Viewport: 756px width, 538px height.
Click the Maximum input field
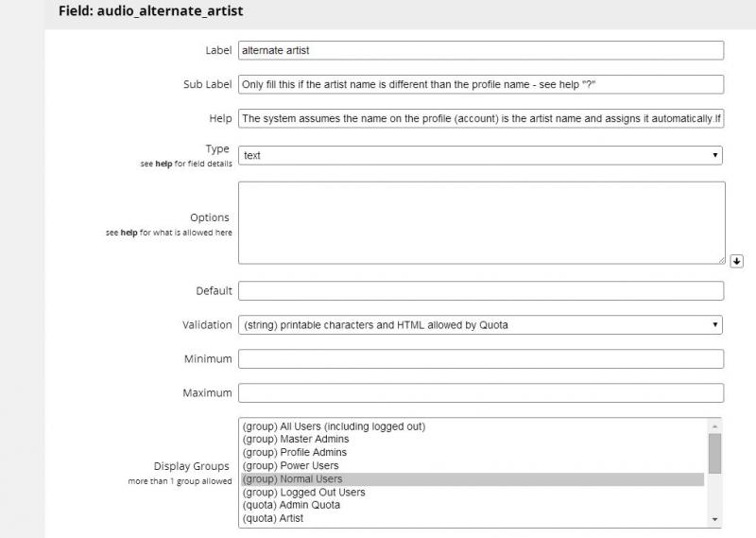click(x=480, y=392)
